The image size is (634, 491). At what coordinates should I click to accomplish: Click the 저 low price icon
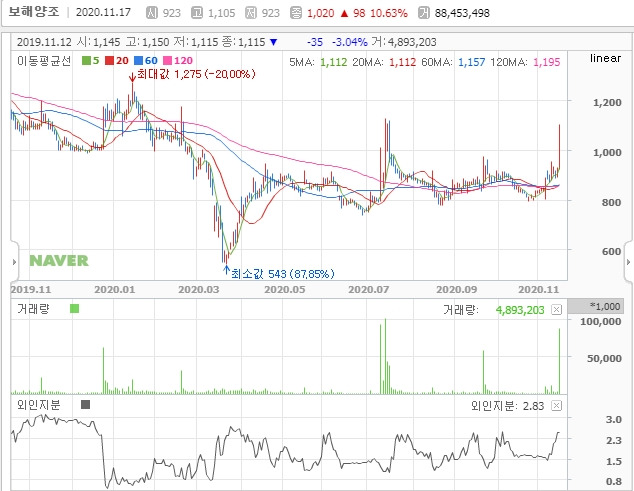coord(251,13)
